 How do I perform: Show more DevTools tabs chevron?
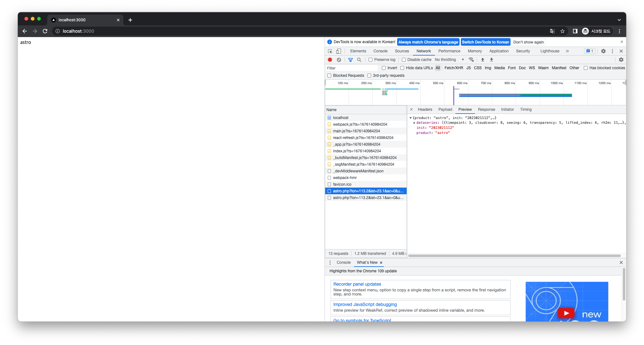coord(567,51)
